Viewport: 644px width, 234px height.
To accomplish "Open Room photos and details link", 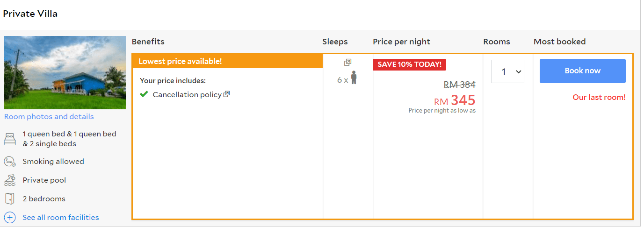I will (x=49, y=117).
